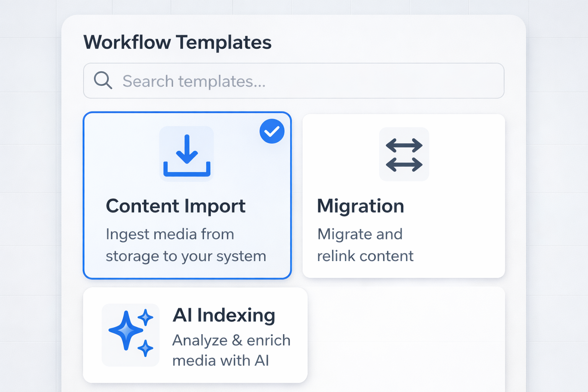The image size is (588, 392).
Task: Click the 'Migrate and relink content' description
Action: 365,245
